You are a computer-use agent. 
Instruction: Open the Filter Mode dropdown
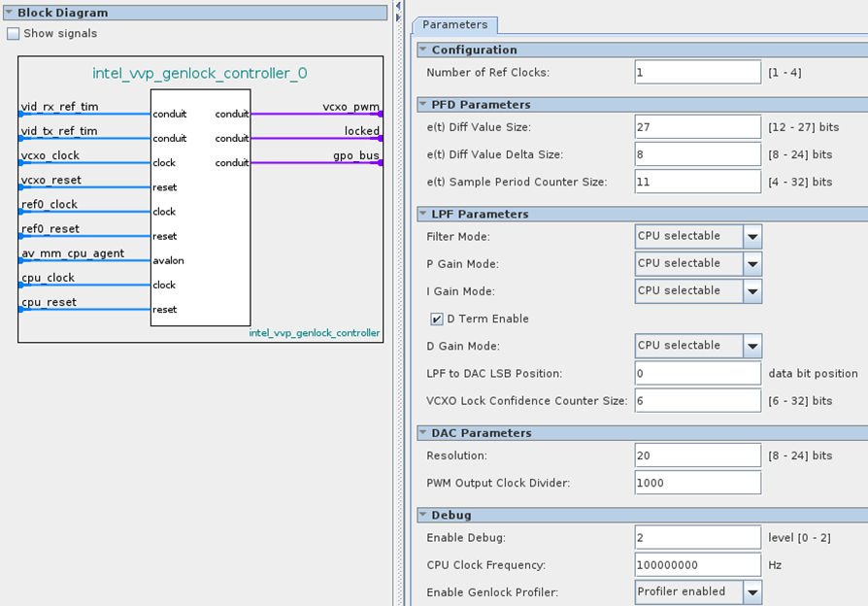coord(752,236)
